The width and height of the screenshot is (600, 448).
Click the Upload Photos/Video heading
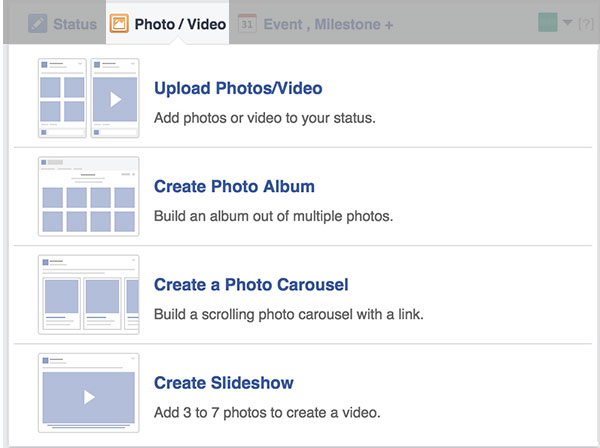[x=238, y=89]
